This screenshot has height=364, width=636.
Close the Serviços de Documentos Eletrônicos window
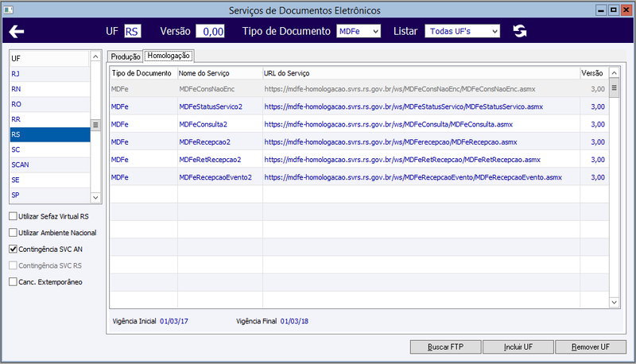626,10
